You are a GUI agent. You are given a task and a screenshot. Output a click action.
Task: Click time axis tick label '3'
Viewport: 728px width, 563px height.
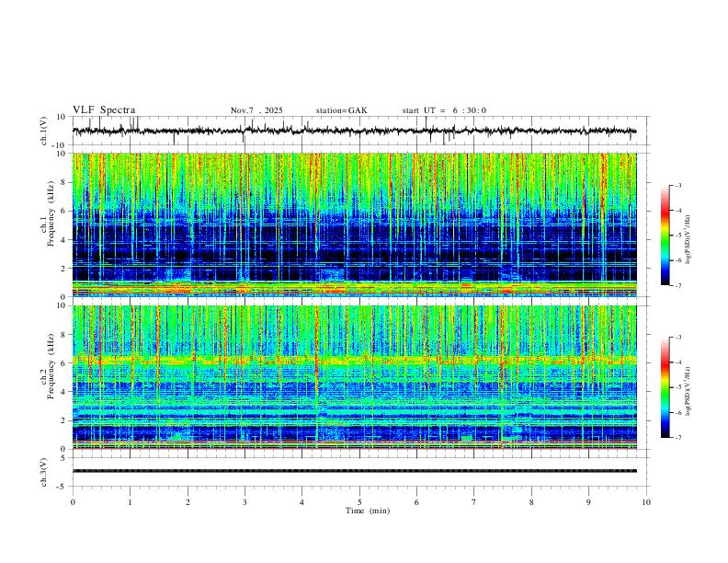click(x=245, y=502)
